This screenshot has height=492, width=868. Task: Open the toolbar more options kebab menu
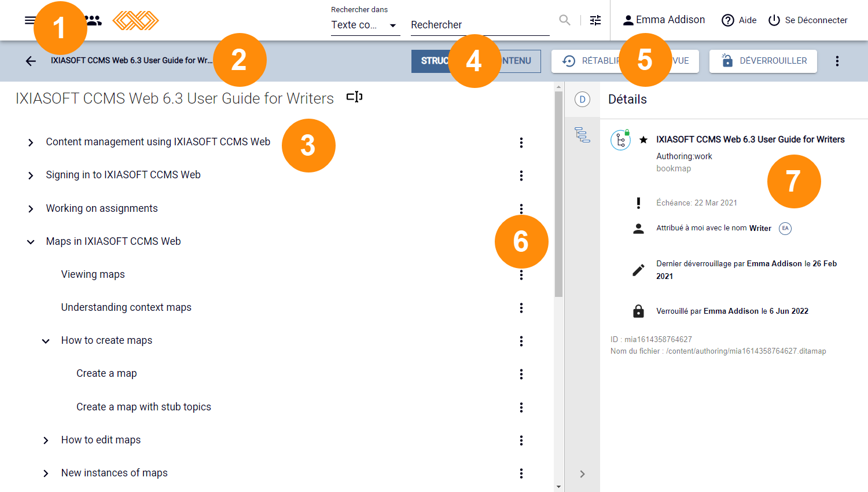pos(837,61)
